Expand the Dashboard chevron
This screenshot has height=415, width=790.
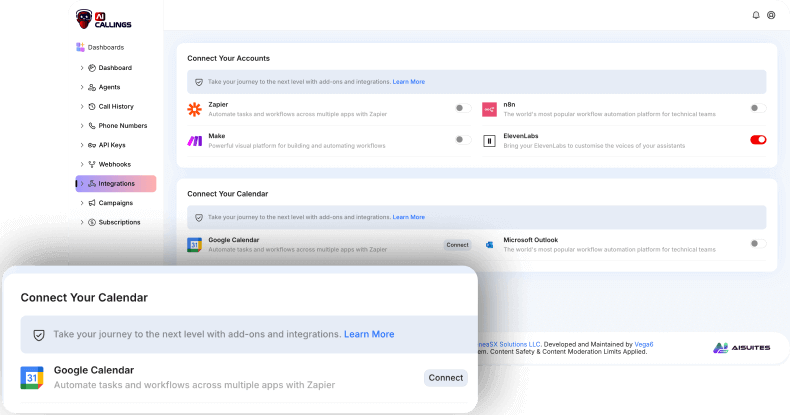82,67
